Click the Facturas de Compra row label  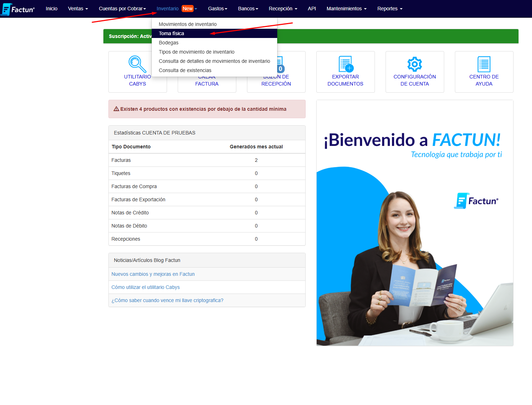(134, 186)
